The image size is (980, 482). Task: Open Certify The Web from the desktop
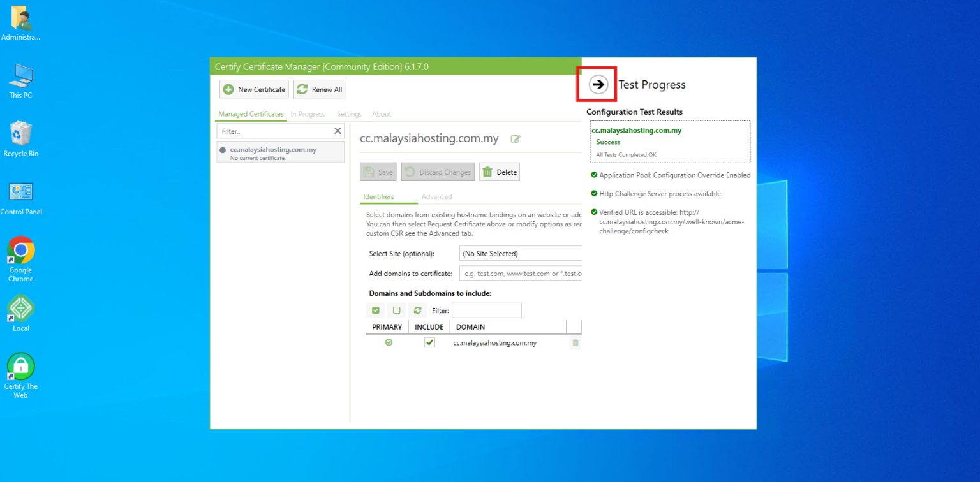coord(20,367)
